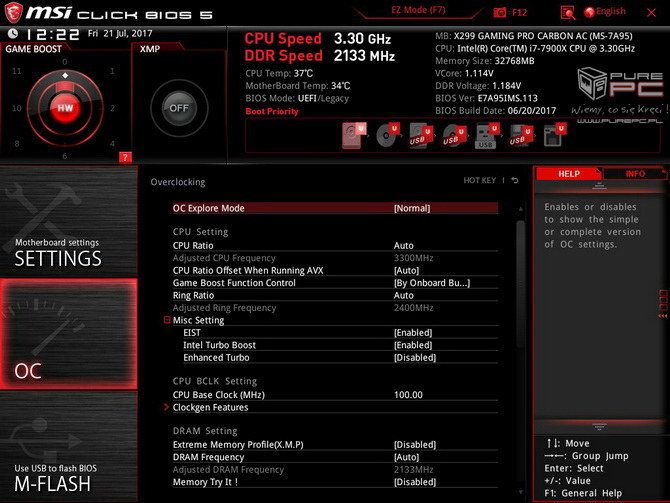Click the settings list scrollbar thumb
670x503 pixels.
click(520, 284)
